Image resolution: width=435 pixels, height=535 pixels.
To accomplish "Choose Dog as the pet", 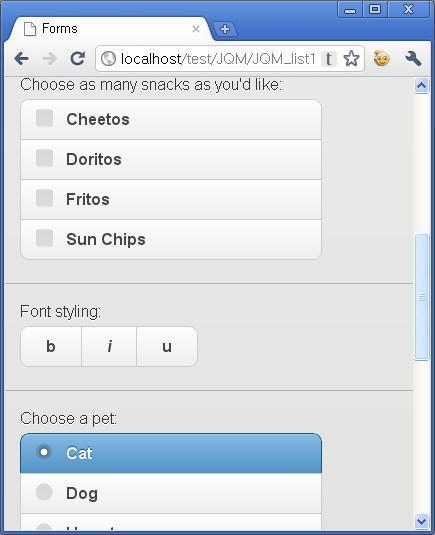I will 171,493.
